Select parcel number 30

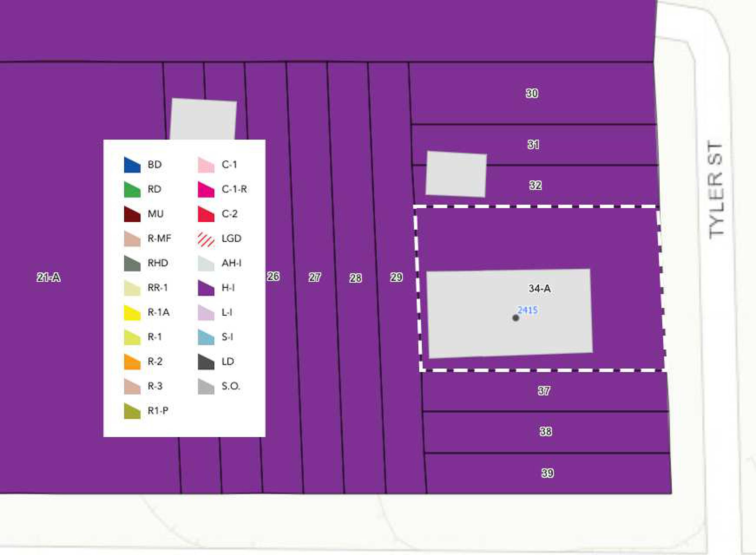coord(532,93)
